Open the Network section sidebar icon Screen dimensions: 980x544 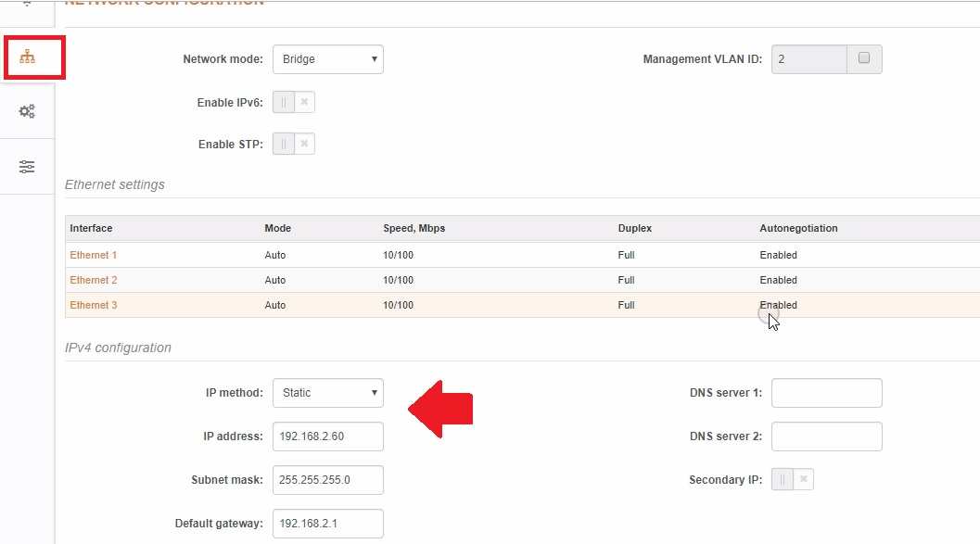[27, 57]
